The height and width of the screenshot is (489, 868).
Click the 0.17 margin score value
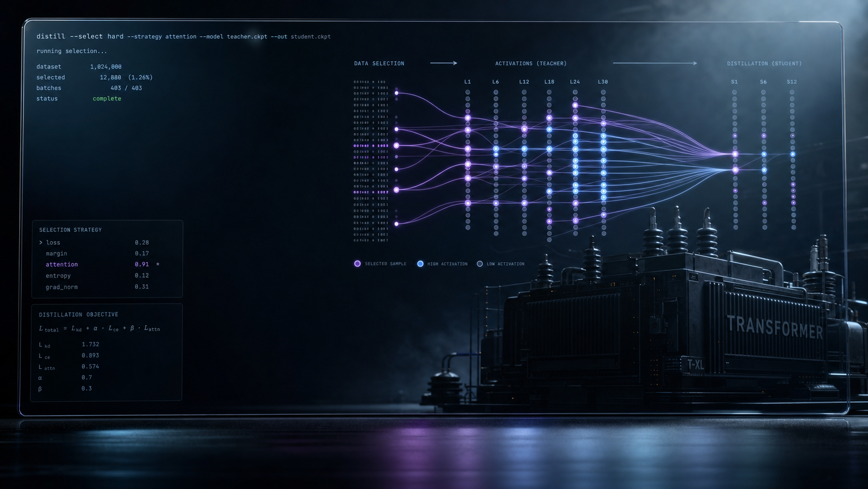[142, 254]
